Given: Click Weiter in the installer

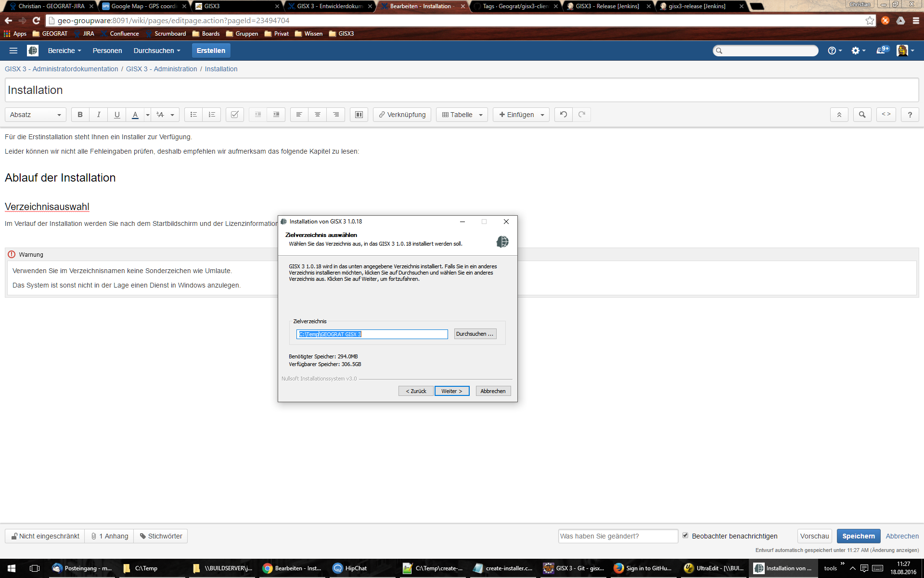Looking at the screenshot, I should click(452, 391).
